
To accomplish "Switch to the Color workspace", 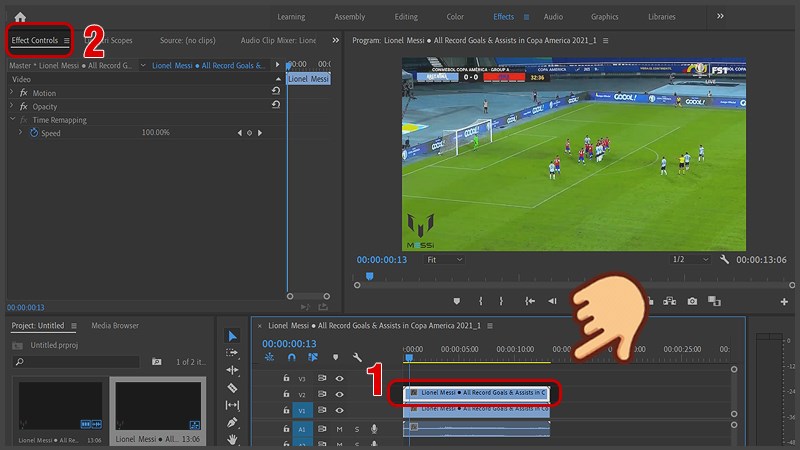I will point(455,17).
